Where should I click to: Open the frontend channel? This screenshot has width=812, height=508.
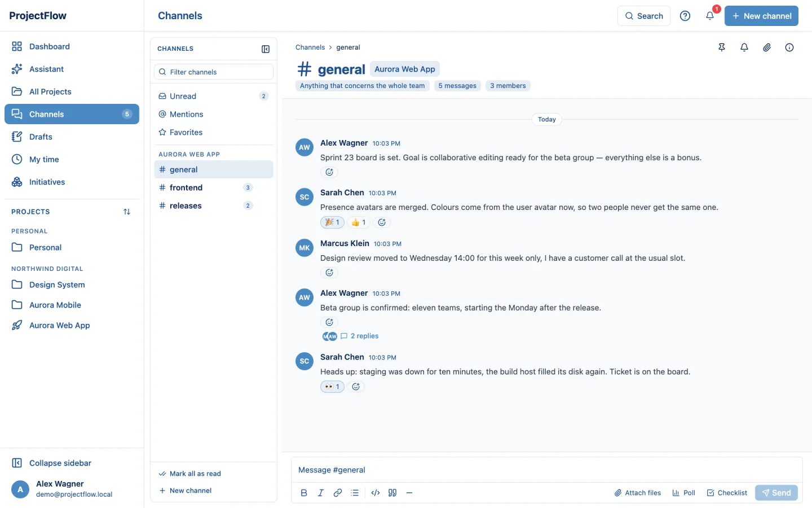[214, 187]
